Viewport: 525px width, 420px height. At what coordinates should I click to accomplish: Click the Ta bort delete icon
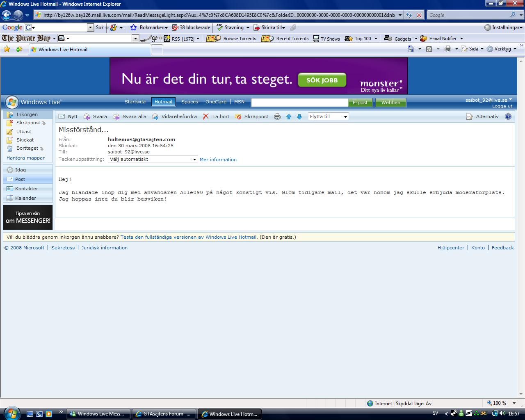tap(206, 116)
